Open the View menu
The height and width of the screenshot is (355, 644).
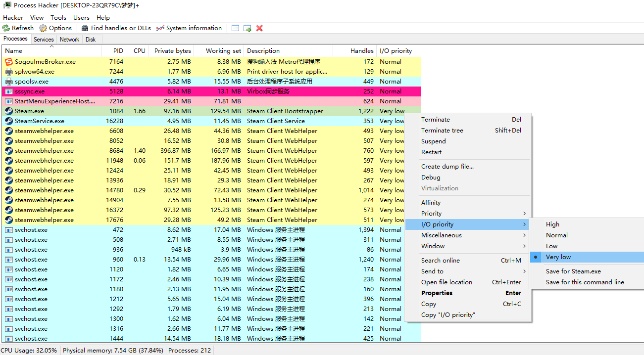[37, 17]
